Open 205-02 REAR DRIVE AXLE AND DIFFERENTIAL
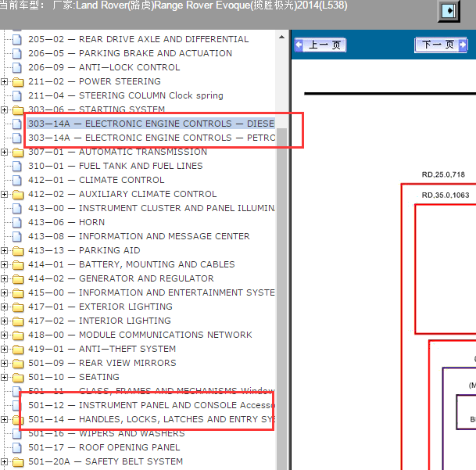Screen dimensions: 476x470 tap(138, 39)
